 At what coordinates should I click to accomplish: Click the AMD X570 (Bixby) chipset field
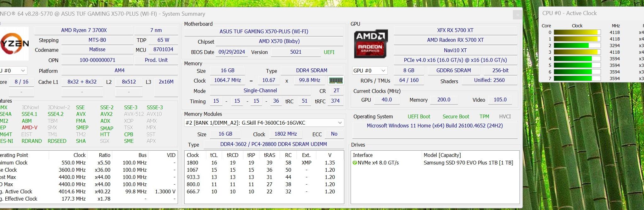[x=279, y=41]
